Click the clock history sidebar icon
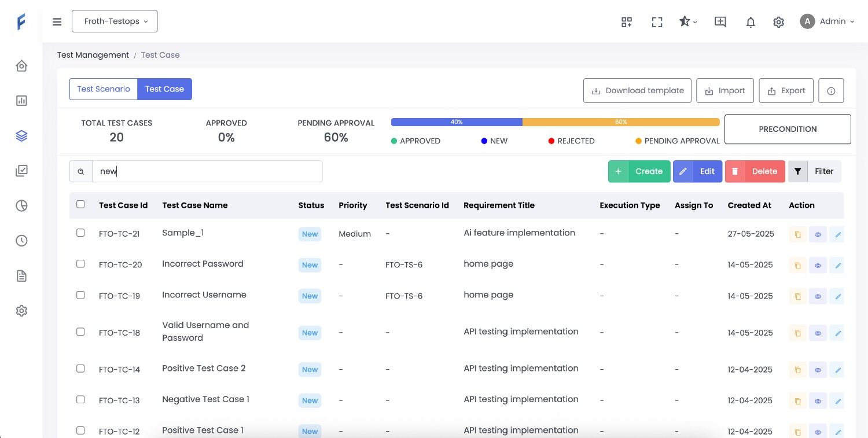868x438 pixels. pos(21,241)
